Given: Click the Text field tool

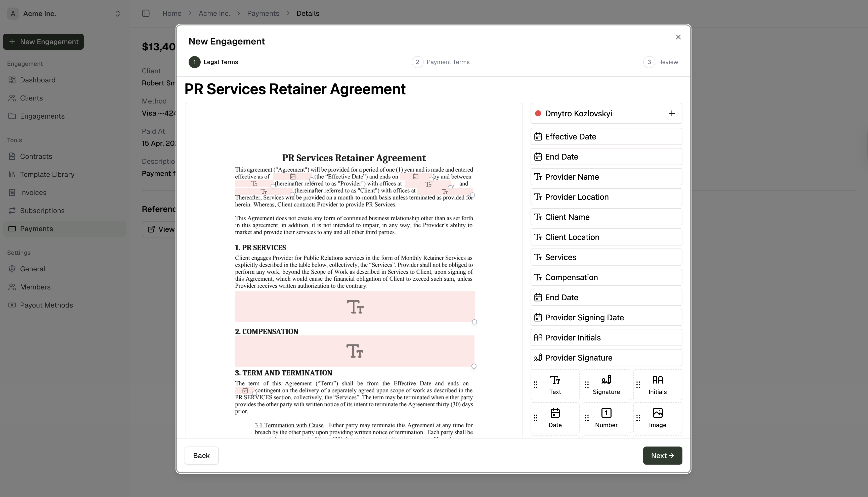Looking at the screenshot, I should click(555, 384).
